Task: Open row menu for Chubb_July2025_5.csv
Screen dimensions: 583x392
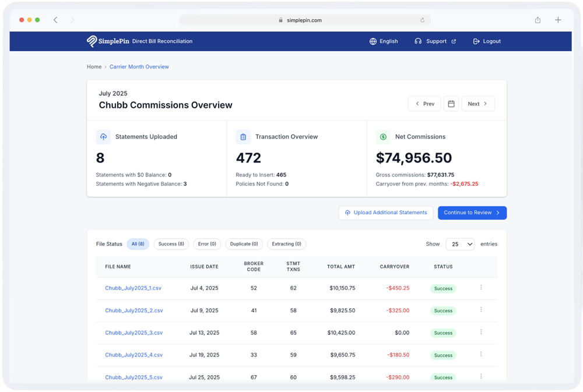Action: click(x=481, y=376)
